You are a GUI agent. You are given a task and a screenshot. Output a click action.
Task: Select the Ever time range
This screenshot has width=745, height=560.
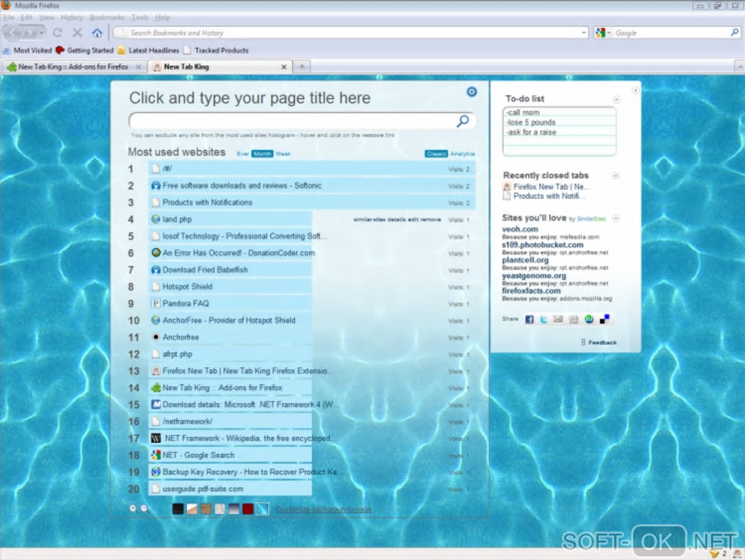pos(242,154)
